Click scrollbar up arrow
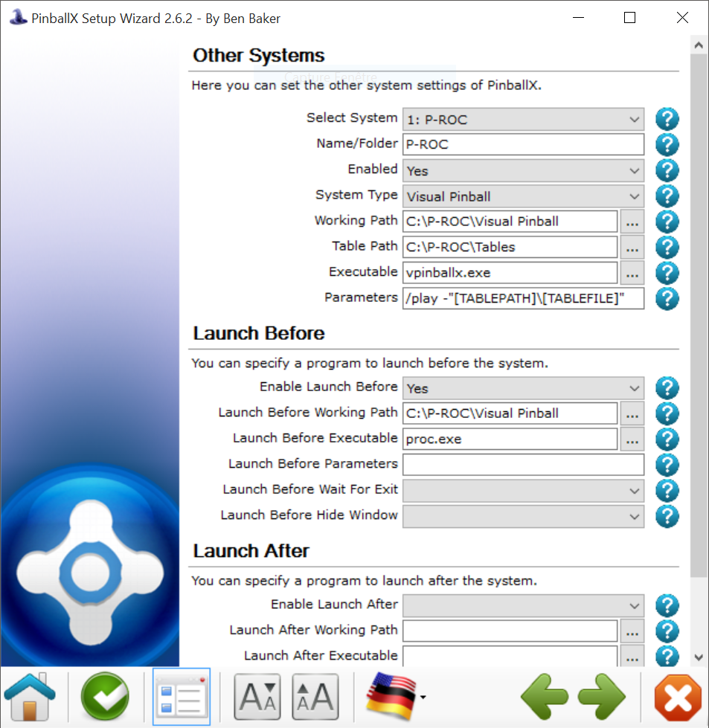The image size is (709, 728). pyautogui.click(x=699, y=45)
